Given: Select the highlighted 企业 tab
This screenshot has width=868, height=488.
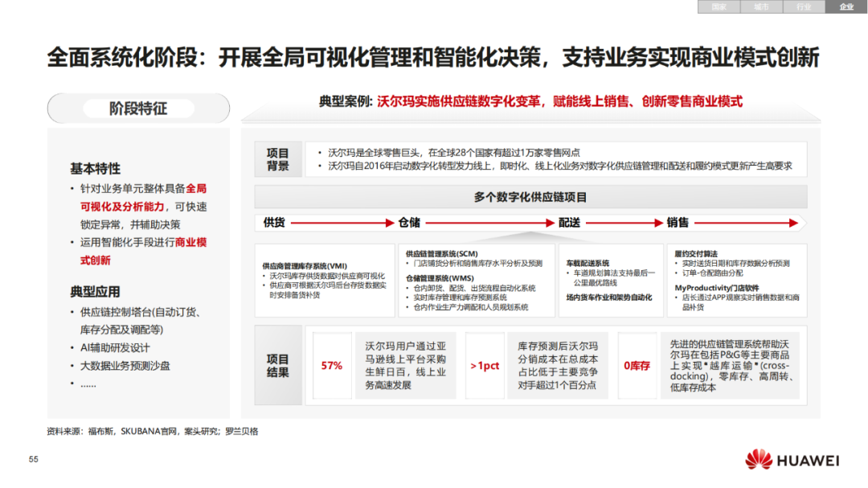Looking at the screenshot, I should pos(846,6).
